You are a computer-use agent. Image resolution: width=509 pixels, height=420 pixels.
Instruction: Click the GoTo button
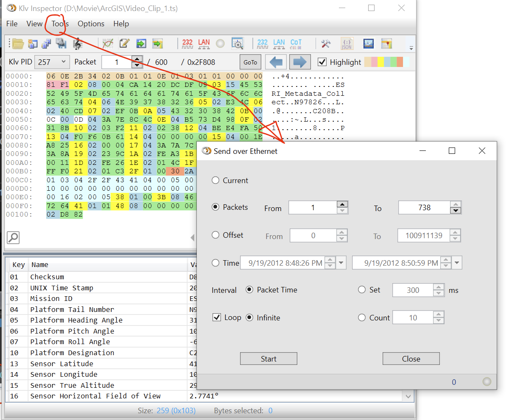(250, 61)
